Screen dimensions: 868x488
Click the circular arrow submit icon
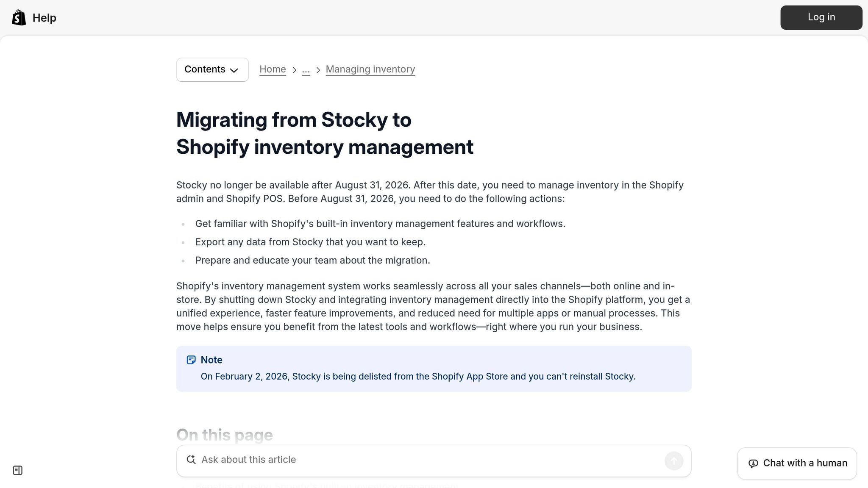tap(673, 460)
